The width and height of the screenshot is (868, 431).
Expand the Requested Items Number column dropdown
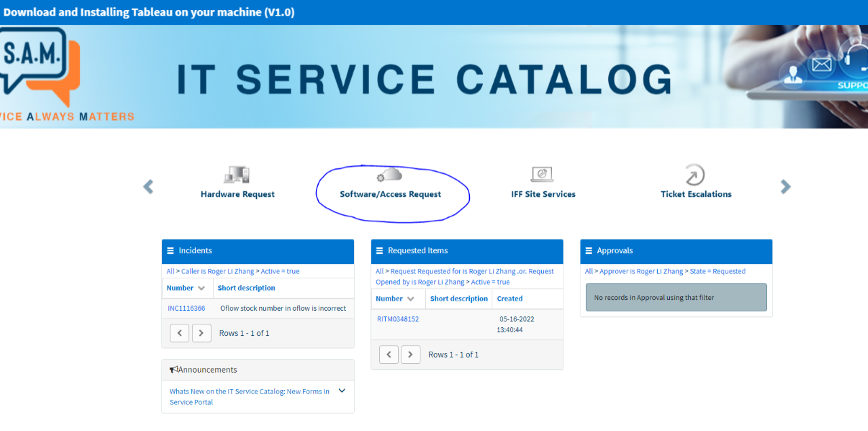410,299
